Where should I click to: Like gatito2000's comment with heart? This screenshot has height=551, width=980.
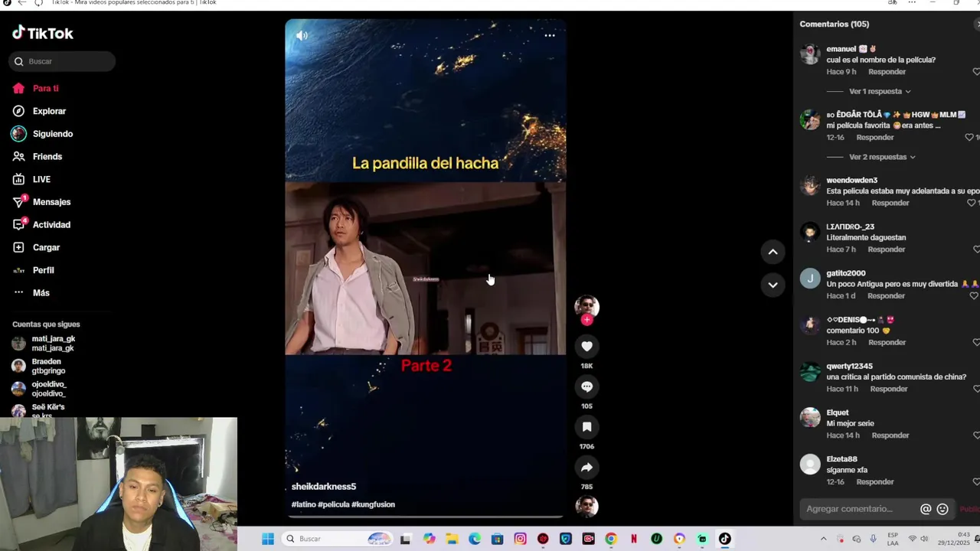pyautogui.click(x=974, y=295)
